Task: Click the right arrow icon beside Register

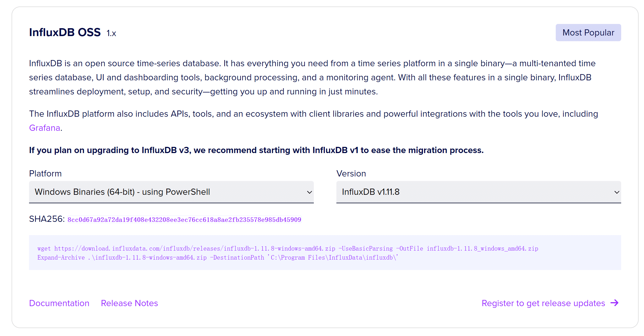Action: (614, 303)
